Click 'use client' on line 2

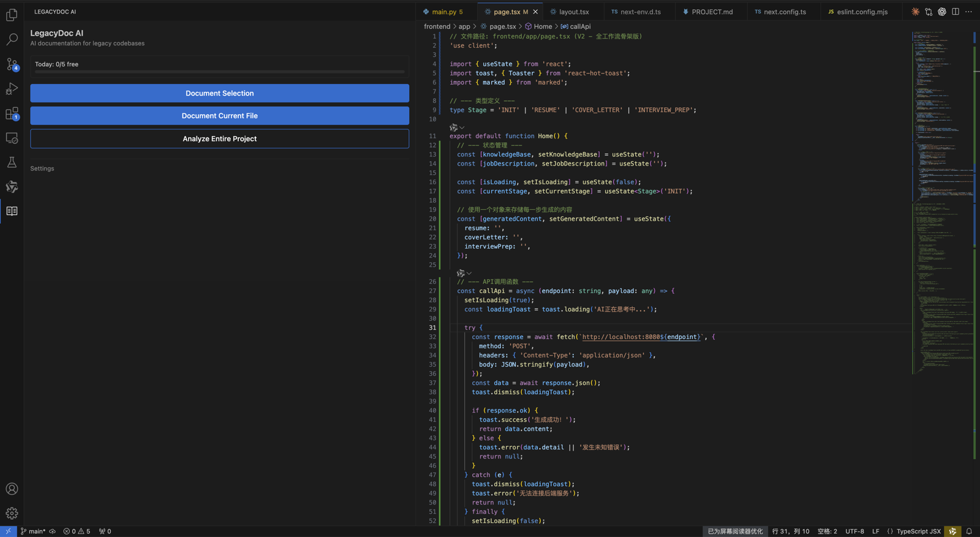[x=473, y=45]
